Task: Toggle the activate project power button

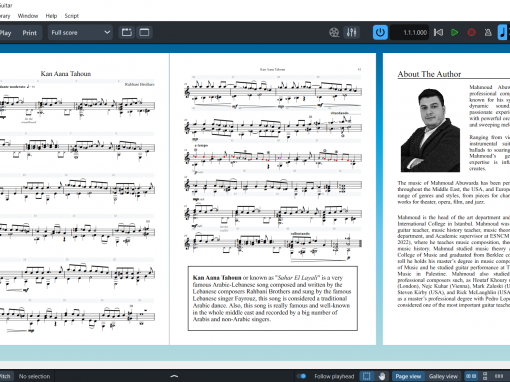Action: click(x=380, y=32)
